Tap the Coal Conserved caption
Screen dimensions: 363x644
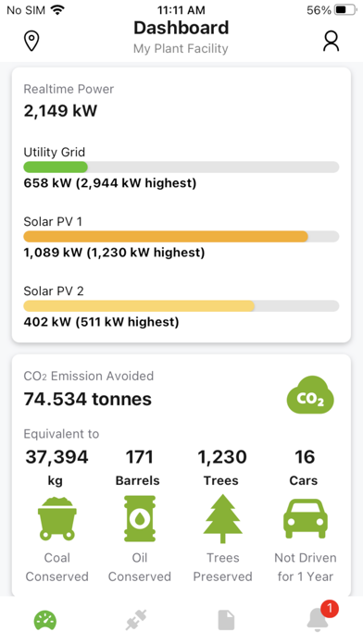tap(57, 567)
